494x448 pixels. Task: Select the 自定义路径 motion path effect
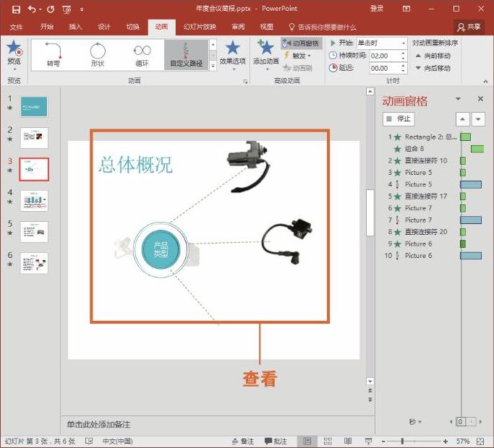point(186,54)
